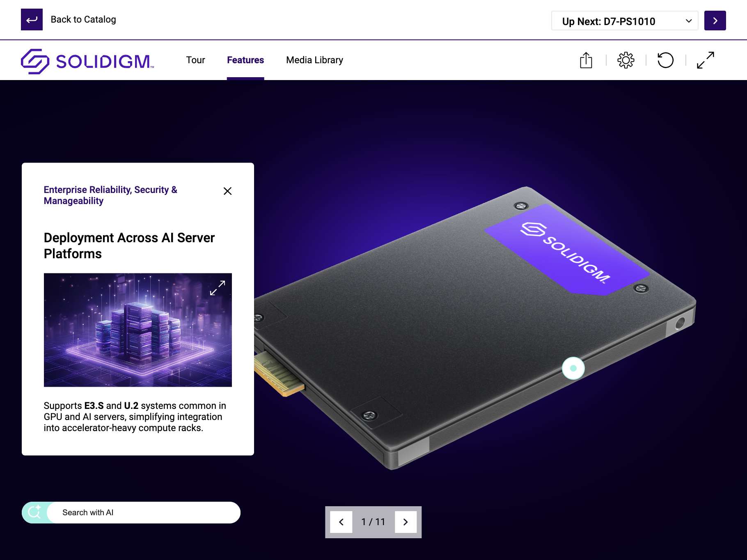Open the Media Library tab

pos(314,60)
